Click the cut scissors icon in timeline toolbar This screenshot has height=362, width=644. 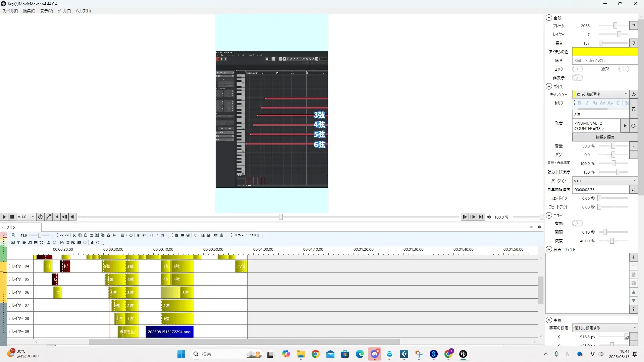pos(74,235)
